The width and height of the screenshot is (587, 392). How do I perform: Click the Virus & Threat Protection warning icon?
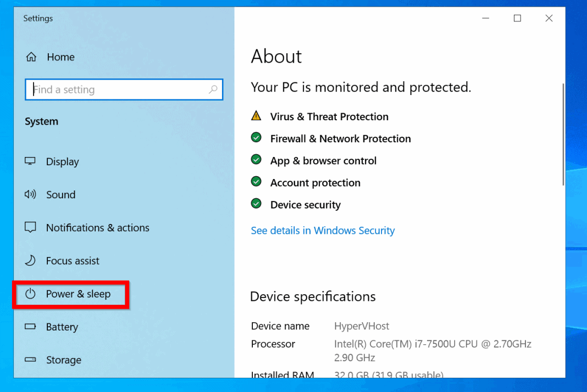256,115
